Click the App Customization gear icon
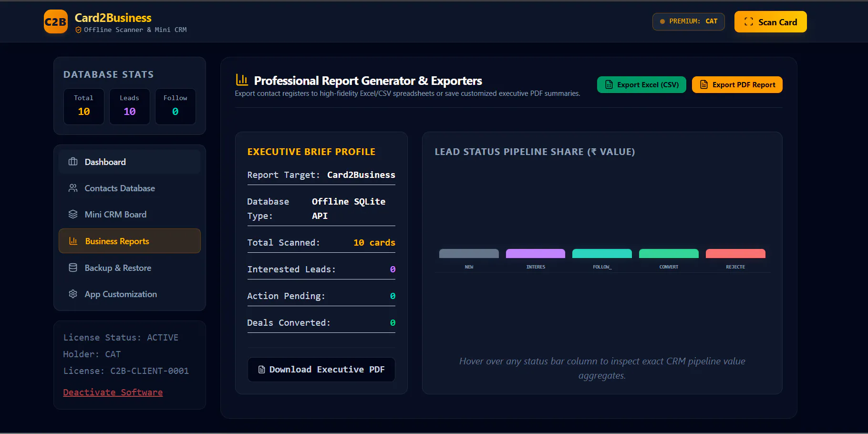 pyautogui.click(x=73, y=294)
